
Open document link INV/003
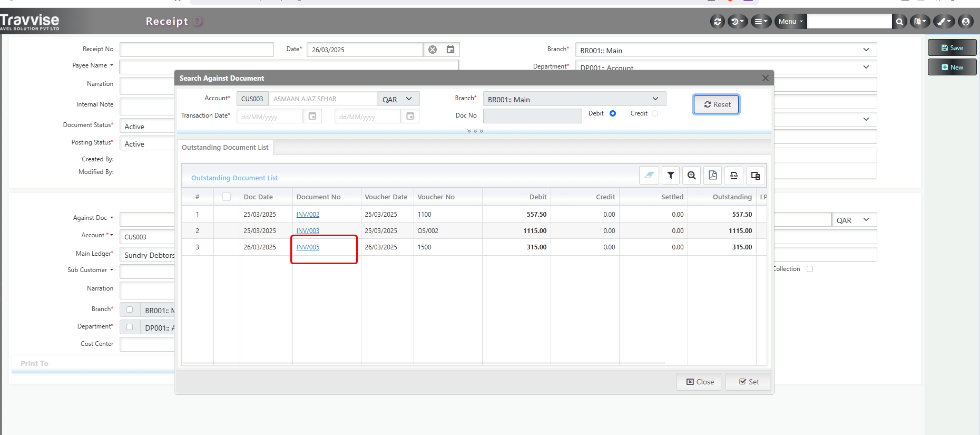pos(308,231)
